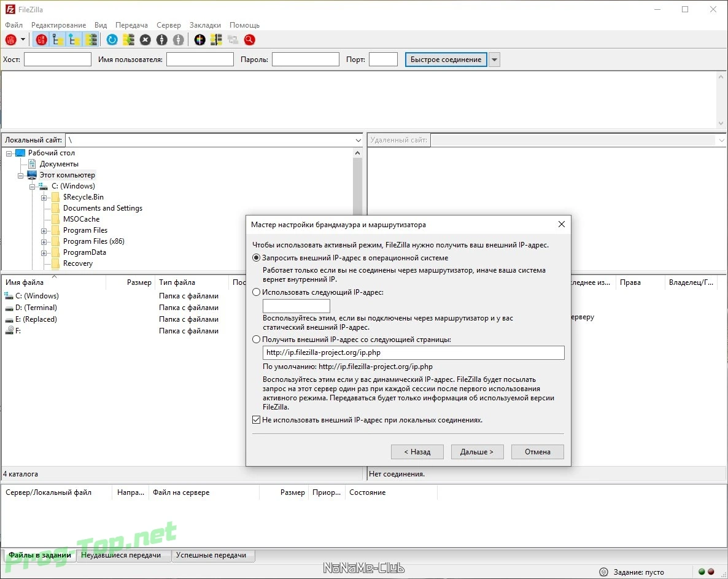Toggle the transfer queue display icon
728x579 pixels.
coord(91,40)
